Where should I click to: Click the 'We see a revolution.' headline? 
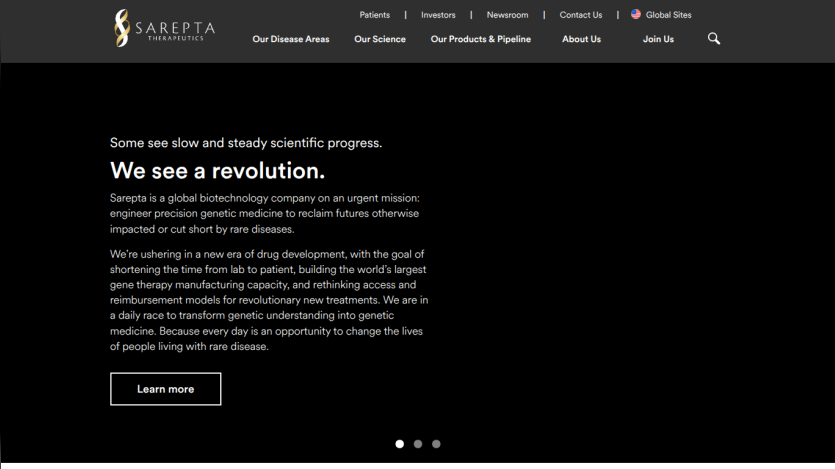click(x=217, y=171)
